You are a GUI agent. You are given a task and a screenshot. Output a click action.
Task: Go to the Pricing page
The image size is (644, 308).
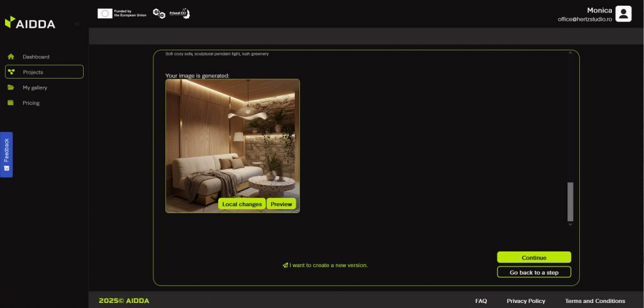(x=31, y=103)
